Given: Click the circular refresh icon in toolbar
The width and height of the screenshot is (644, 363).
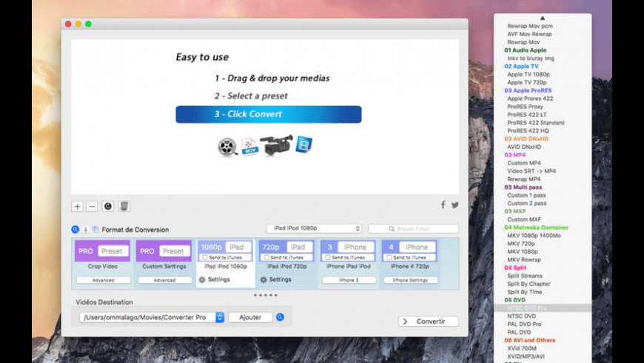Looking at the screenshot, I should 107,206.
